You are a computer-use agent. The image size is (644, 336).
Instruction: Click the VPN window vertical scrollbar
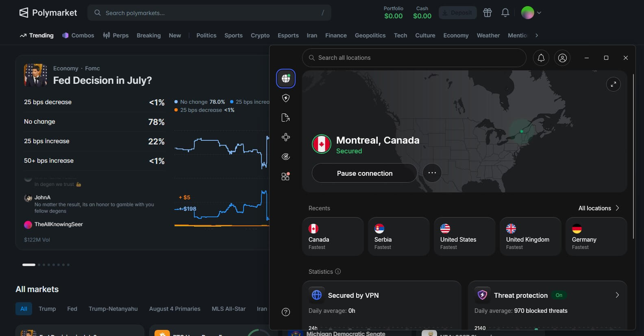[x=633, y=156]
